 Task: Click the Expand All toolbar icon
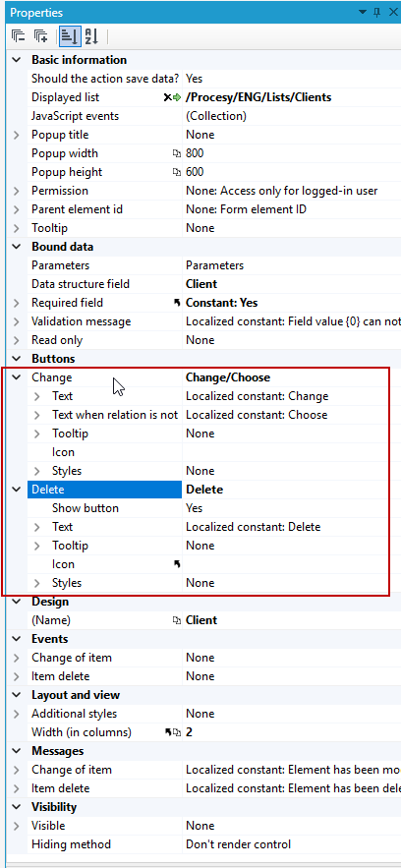(41, 36)
